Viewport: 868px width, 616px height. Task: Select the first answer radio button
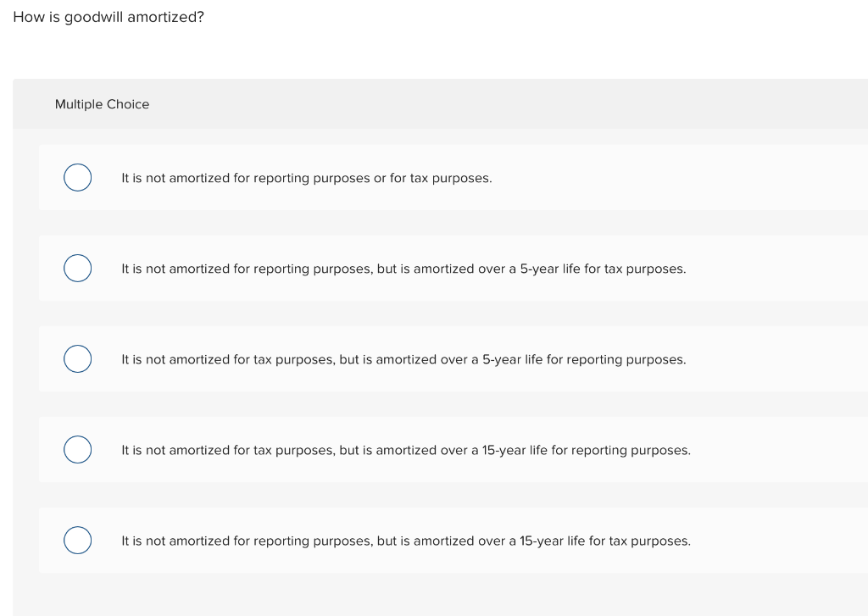point(77,177)
